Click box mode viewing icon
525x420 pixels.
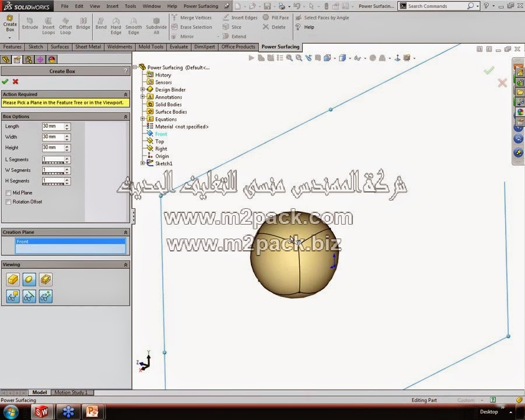[x=13, y=279]
